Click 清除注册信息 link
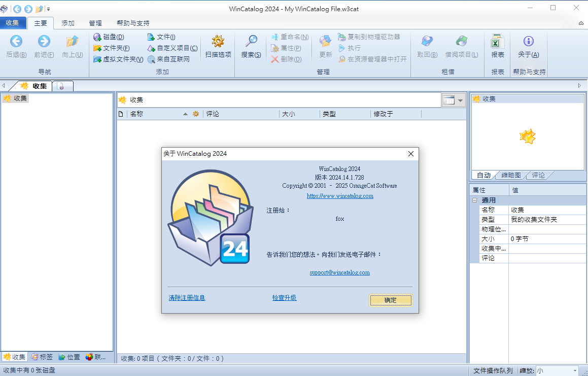588x376 pixels. [x=187, y=298]
